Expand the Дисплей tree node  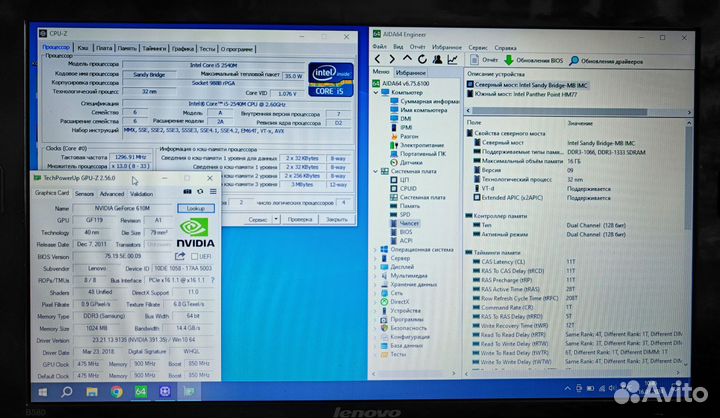coord(376,267)
